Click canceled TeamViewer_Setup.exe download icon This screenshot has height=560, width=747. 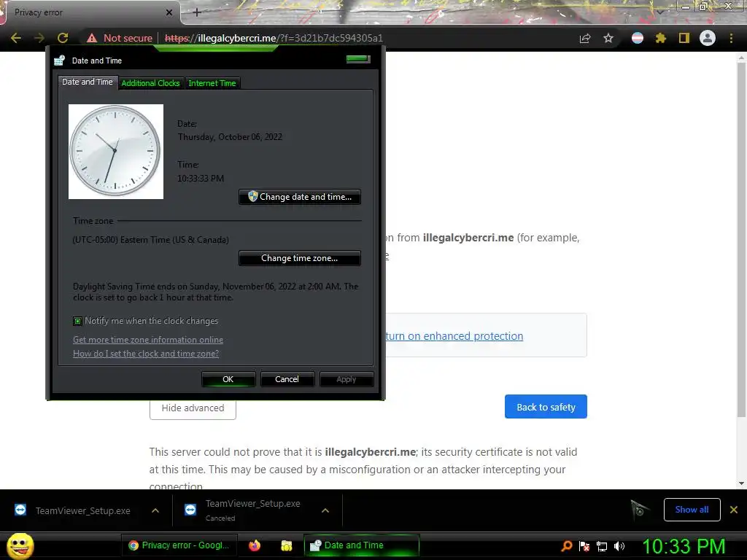tap(190, 510)
